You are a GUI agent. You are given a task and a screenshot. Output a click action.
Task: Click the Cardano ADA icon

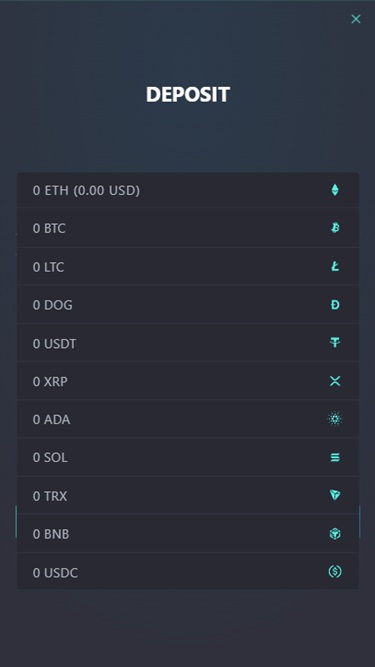pos(335,419)
